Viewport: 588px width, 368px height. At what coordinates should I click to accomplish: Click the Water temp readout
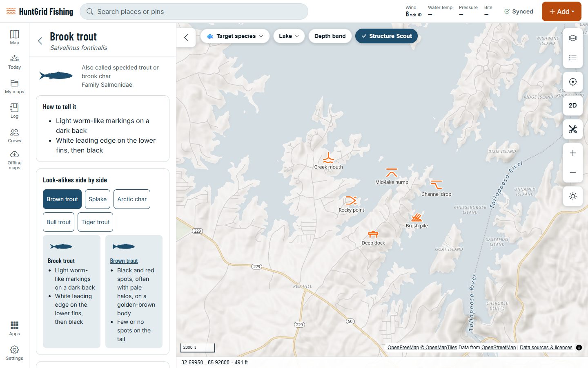pos(440,11)
